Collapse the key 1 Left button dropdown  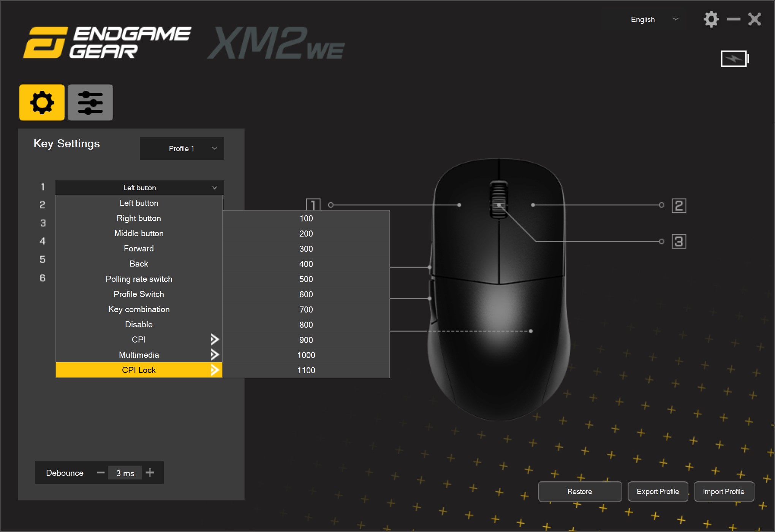(140, 188)
